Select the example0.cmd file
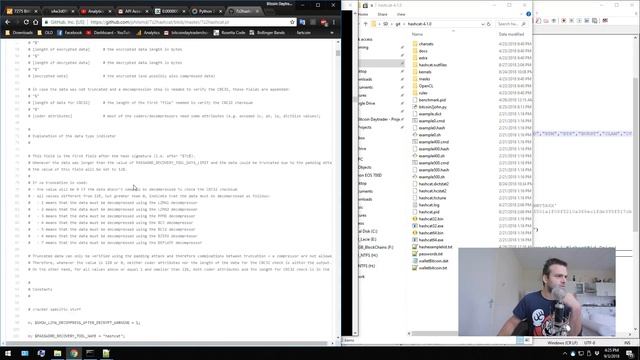 (432, 121)
